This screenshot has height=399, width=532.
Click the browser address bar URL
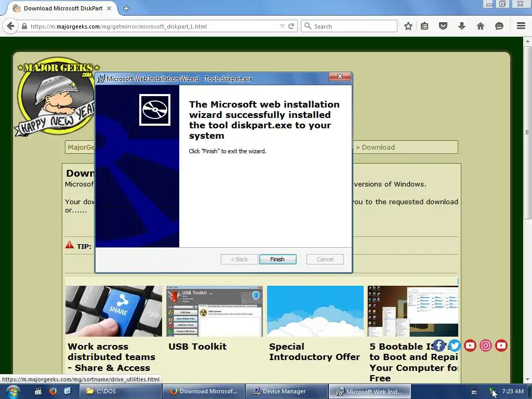tap(118, 26)
